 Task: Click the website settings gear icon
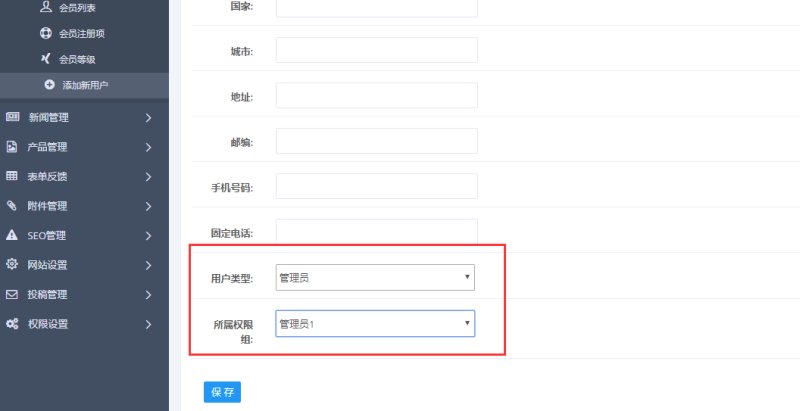[12, 265]
